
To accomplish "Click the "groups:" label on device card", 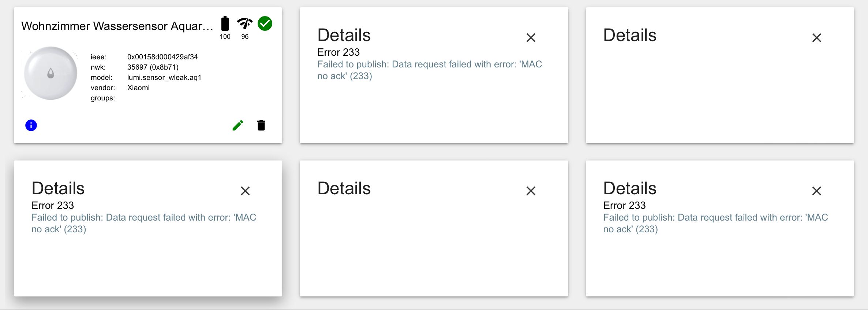I will click(x=103, y=98).
